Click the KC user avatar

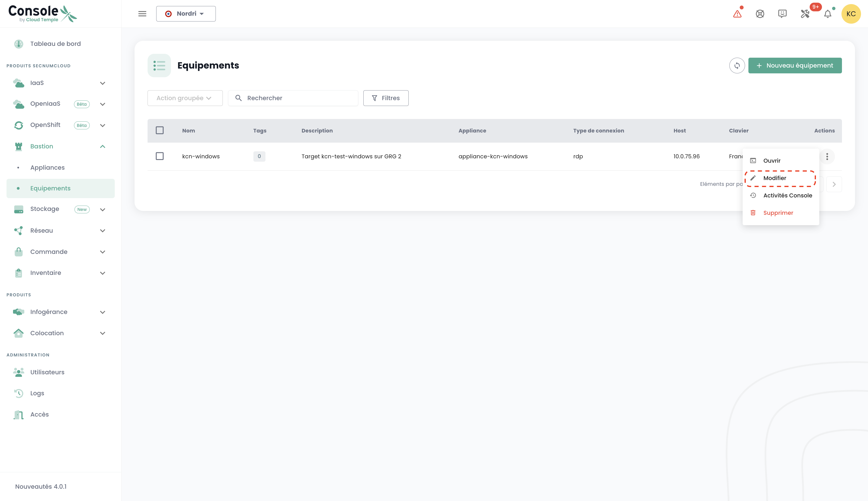point(851,14)
